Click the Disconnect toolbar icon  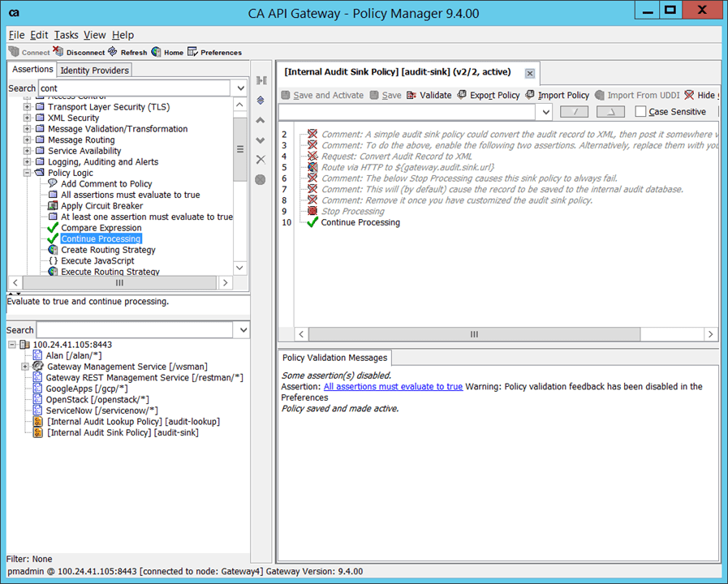[x=60, y=53]
